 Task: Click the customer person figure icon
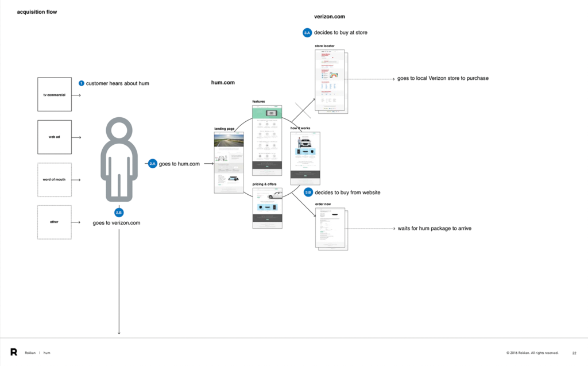[x=119, y=160]
